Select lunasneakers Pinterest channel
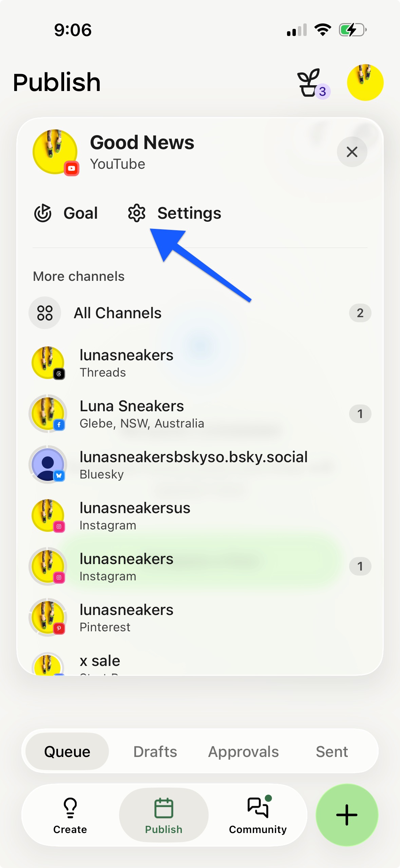This screenshot has width=400, height=868. [200, 617]
